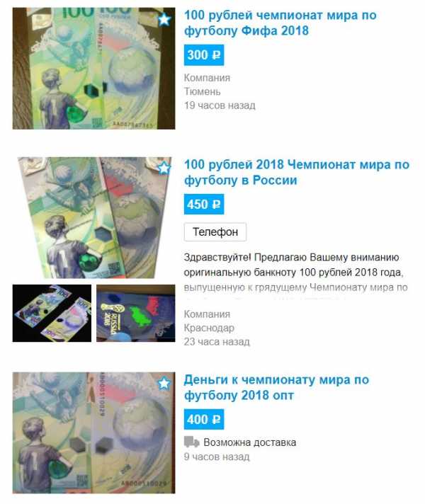Image resolution: width=425 pixels, height=504 pixels.
Task: Expand the truncated description starting "Здравствуйте!"
Action: click(295, 273)
